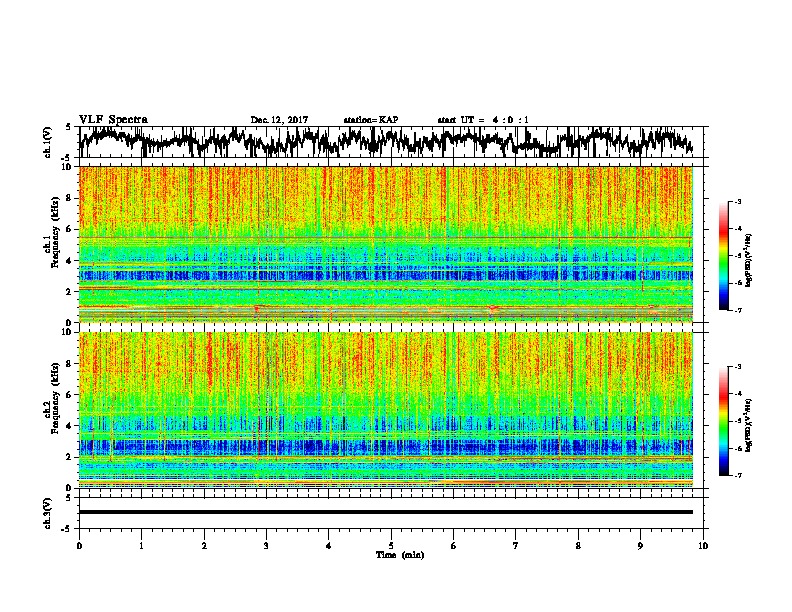Click the "-4" label on ch.2 color bar
The height and width of the screenshot is (612, 792).
[738, 394]
